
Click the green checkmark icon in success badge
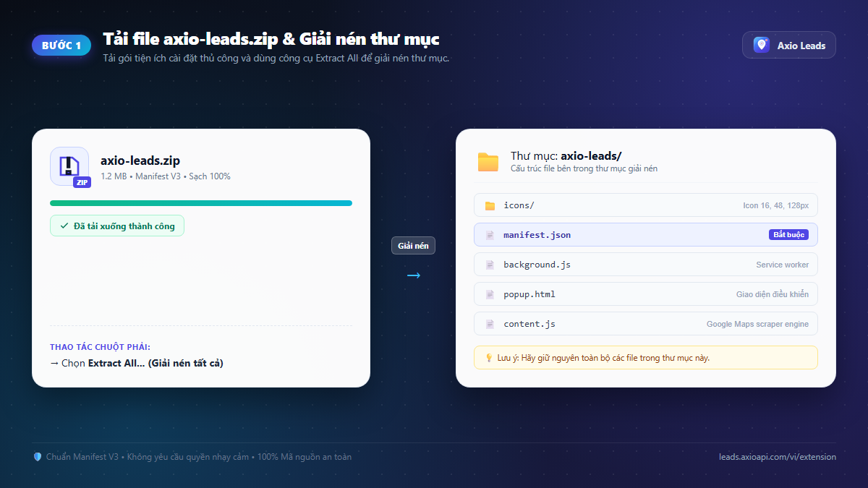click(64, 226)
